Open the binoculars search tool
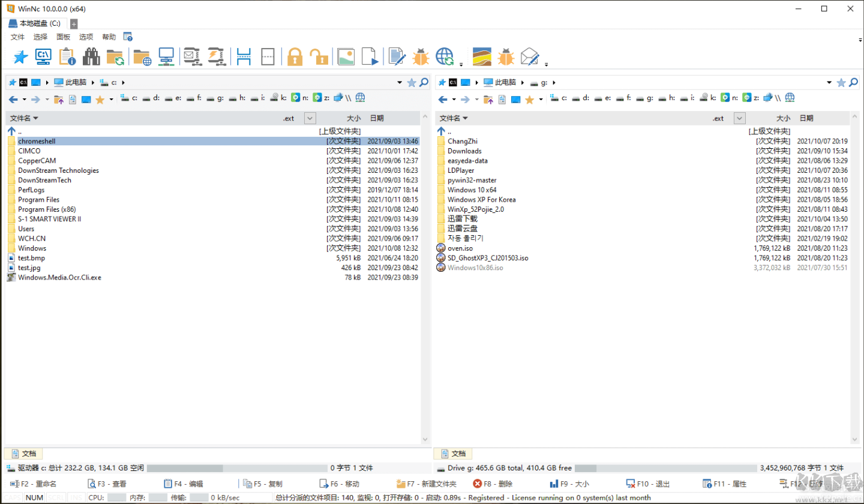The image size is (864, 504). (91, 57)
